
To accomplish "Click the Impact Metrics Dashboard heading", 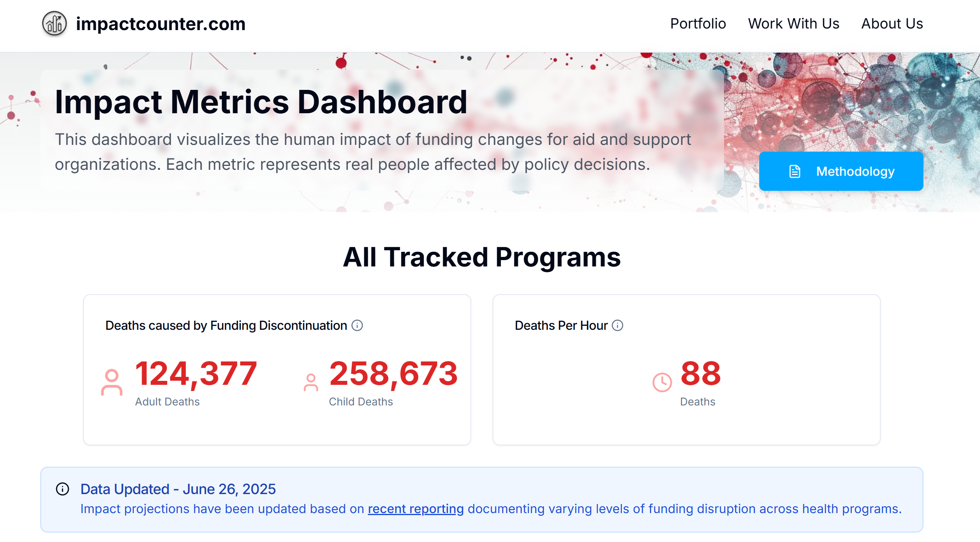I will [261, 102].
